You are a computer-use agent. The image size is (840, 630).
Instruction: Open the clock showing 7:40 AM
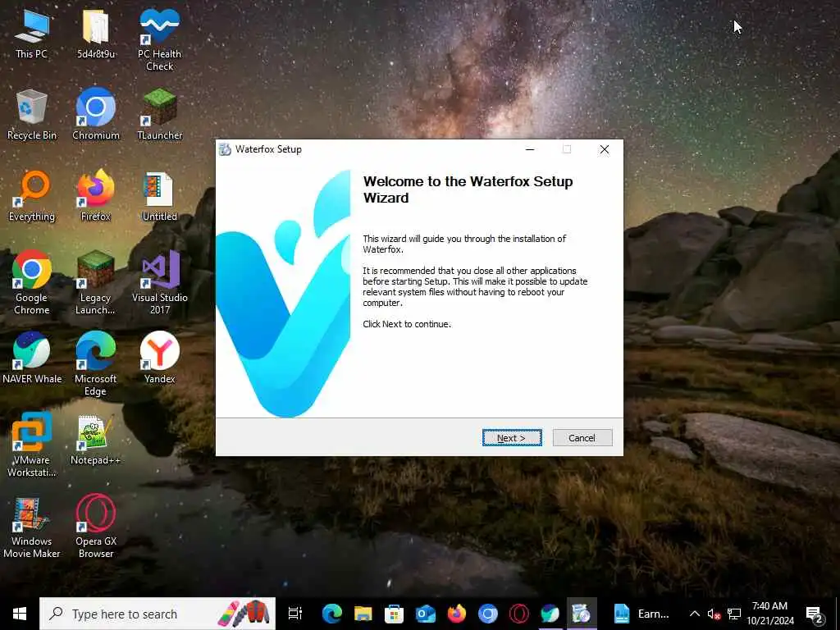[769, 614]
